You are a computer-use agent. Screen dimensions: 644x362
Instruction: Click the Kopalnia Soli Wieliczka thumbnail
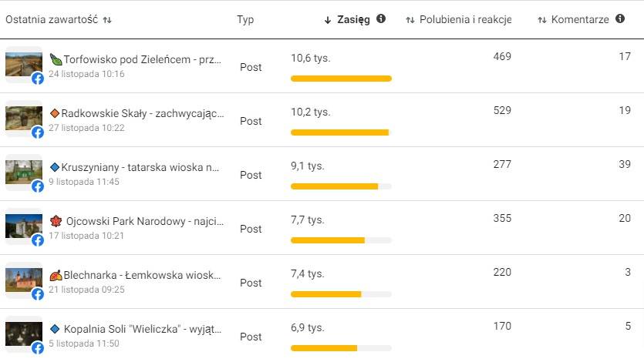pos(24,334)
